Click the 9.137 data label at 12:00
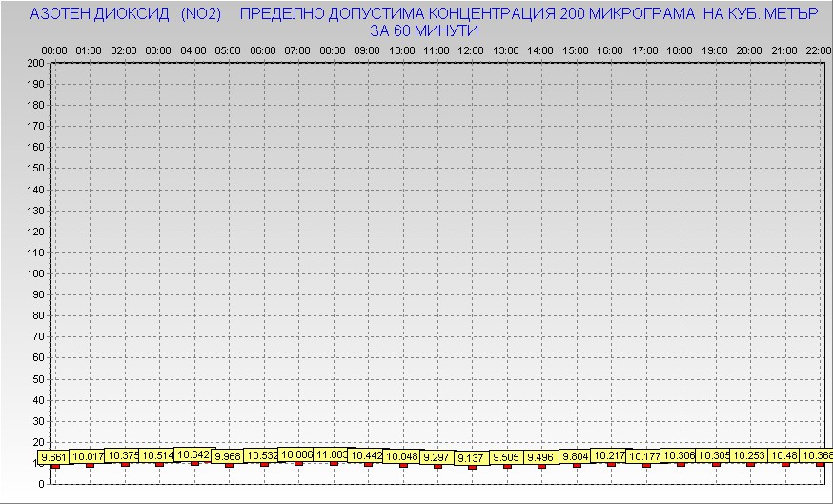This screenshot has height=504, width=833. pos(471,458)
